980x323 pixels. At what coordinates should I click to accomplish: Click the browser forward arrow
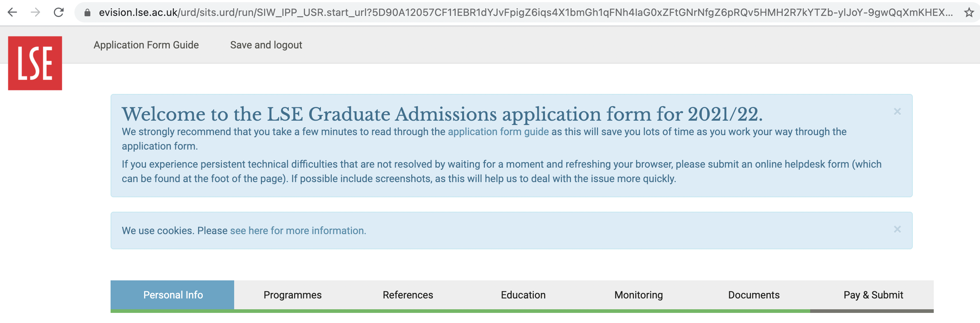tap(35, 13)
